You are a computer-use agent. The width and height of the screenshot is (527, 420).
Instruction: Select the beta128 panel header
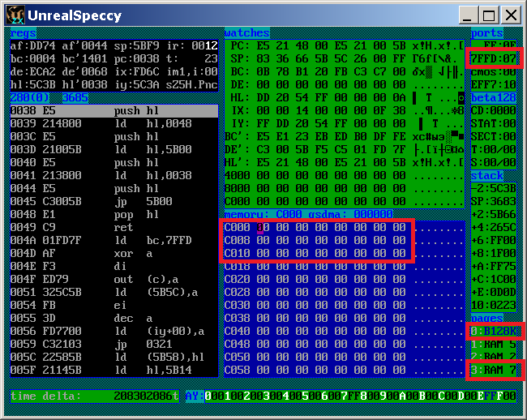point(494,98)
